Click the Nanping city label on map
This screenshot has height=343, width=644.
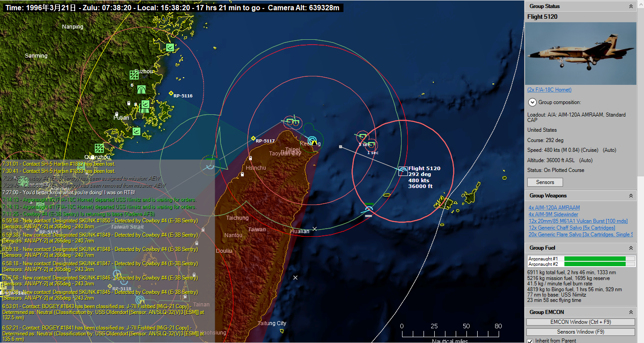[72, 27]
